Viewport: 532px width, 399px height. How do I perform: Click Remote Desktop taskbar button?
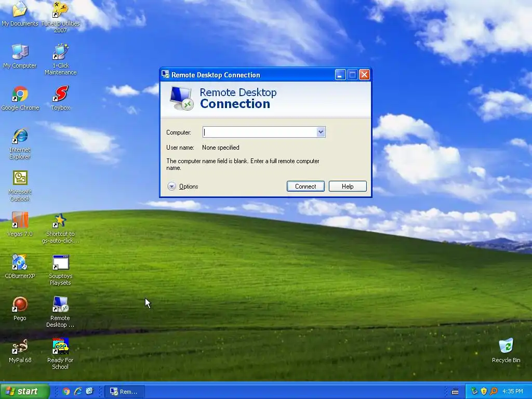125,392
